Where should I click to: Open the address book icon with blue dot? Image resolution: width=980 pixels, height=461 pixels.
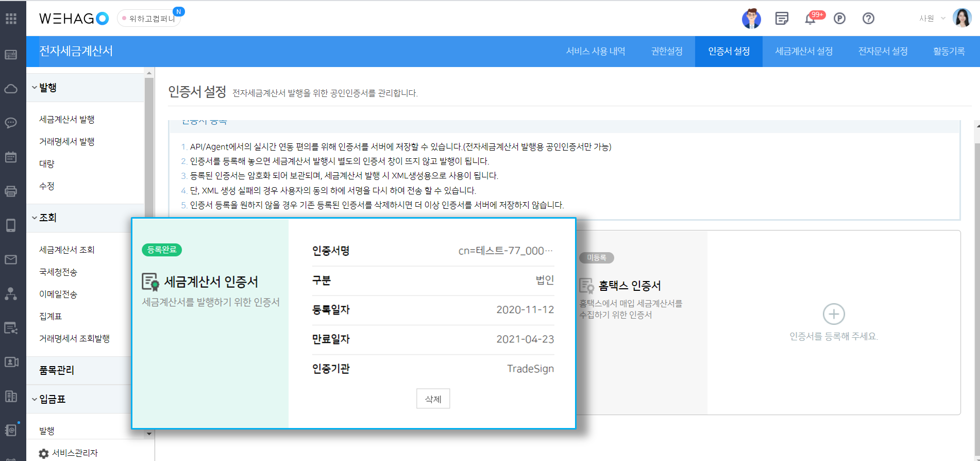click(x=11, y=430)
